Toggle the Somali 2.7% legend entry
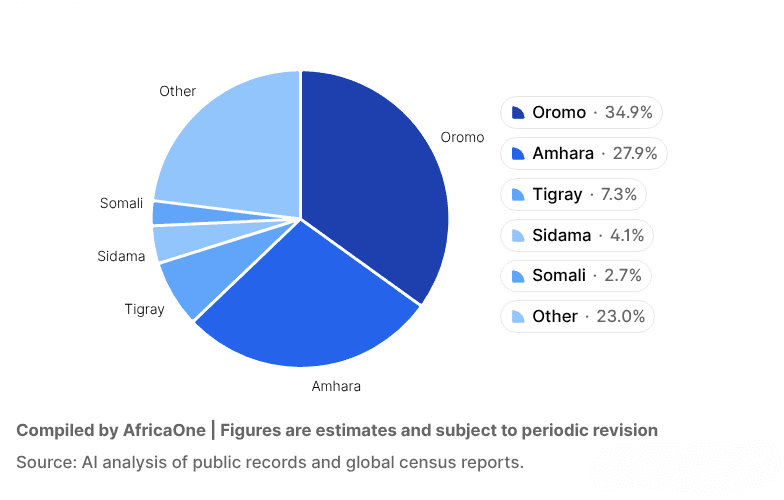784x500 pixels. 576,276
